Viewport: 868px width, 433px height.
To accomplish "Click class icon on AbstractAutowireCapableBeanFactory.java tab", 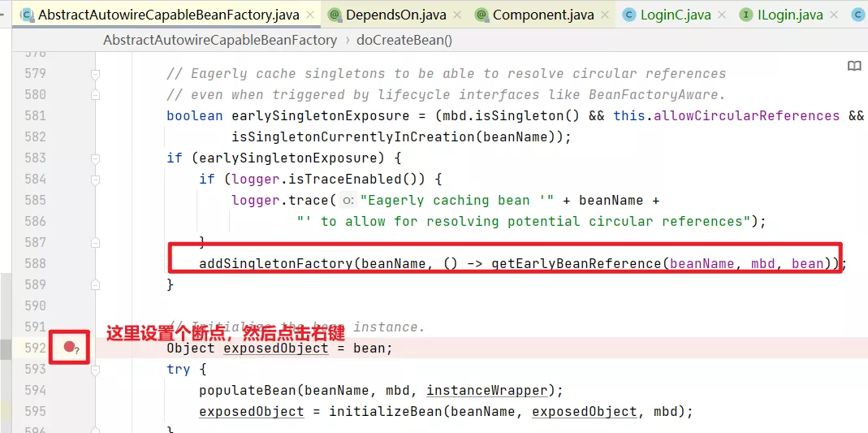I will click(27, 15).
